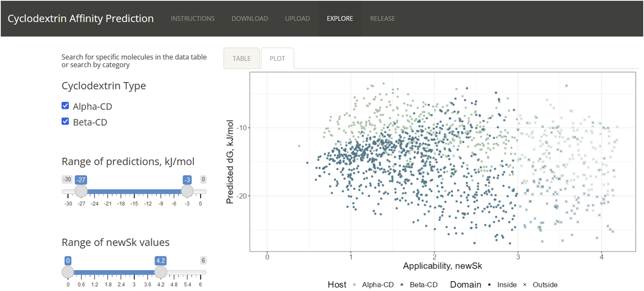
Task: Open the INSTRUCTIONS navigation tab
Action: 193,19
